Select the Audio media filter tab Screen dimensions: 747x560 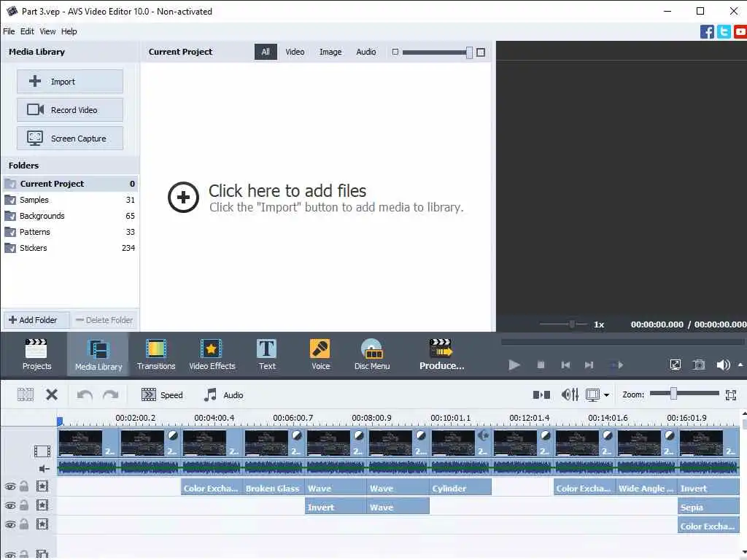366,52
